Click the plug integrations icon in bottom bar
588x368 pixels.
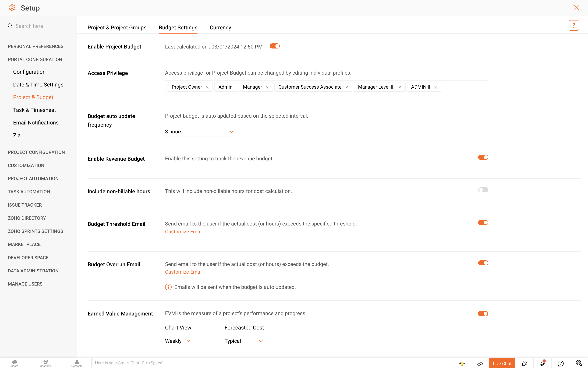pyautogui.click(x=524, y=363)
